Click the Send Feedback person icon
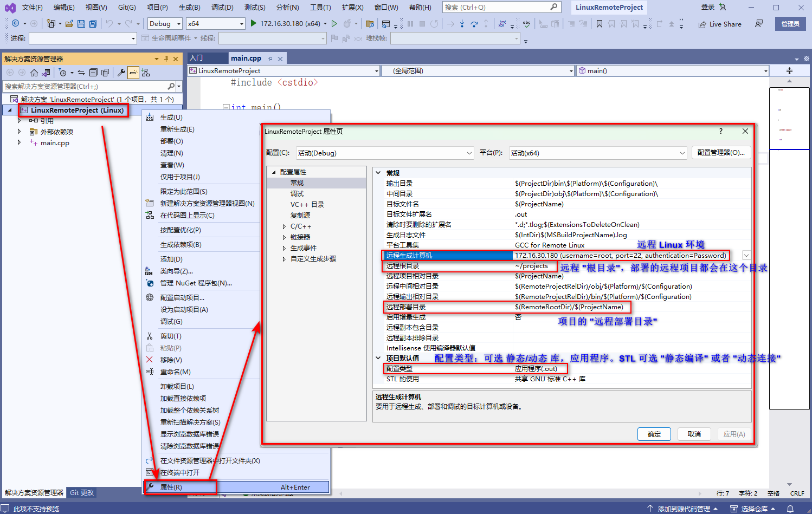This screenshot has width=812, height=514. [x=759, y=24]
